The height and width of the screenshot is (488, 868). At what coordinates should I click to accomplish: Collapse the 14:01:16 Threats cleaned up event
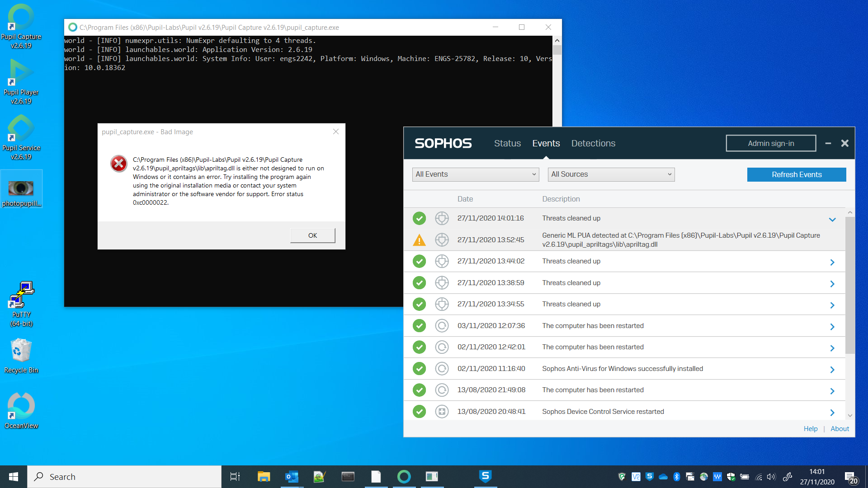832,219
